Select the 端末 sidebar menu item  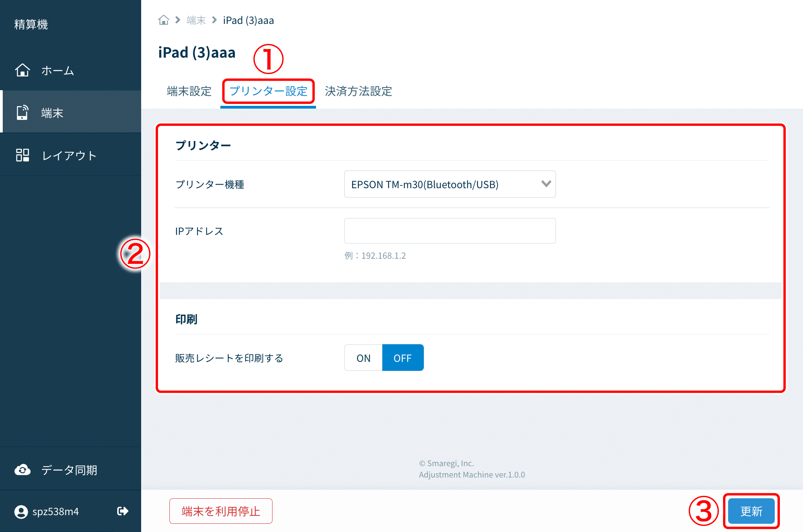71,113
